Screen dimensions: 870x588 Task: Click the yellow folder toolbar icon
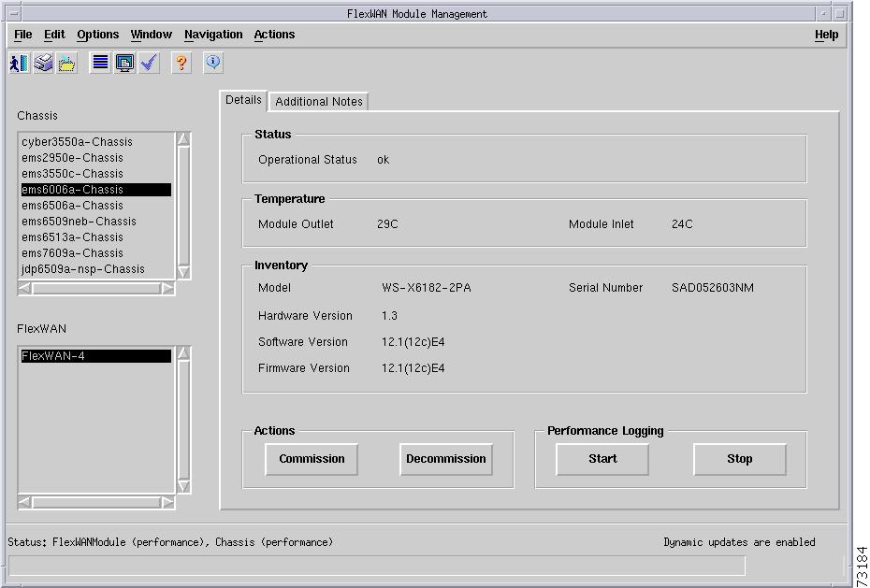click(66, 64)
